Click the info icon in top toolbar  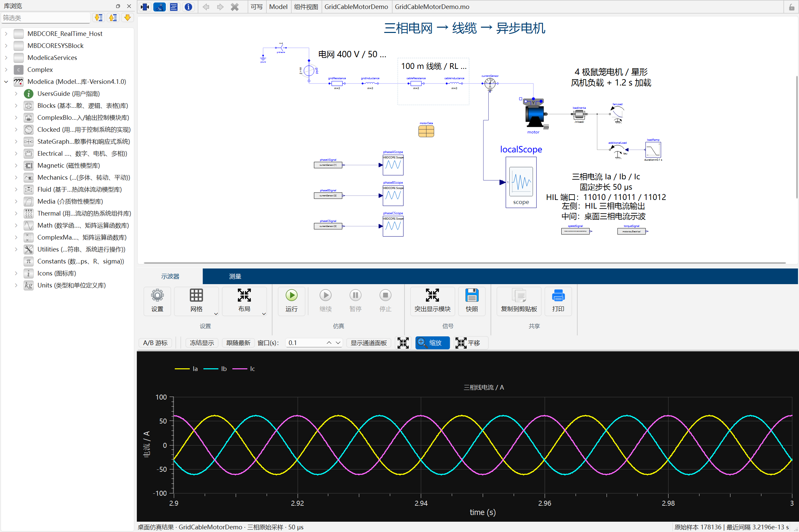click(x=188, y=7)
